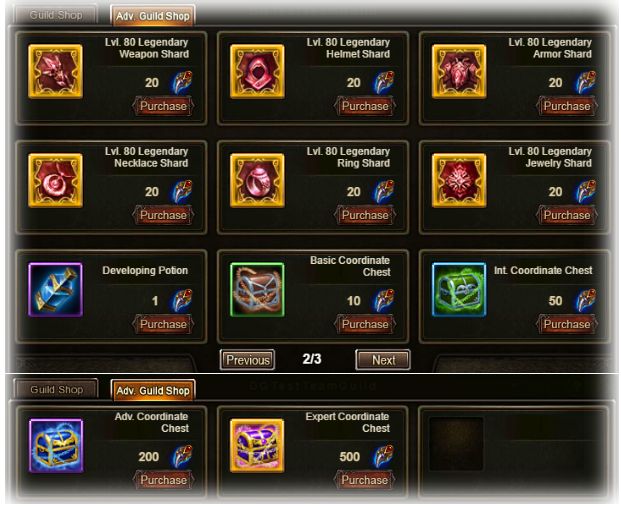Click the Legendary Ring Shard icon
The width and height of the screenshot is (621, 507).
[x=257, y=181]
